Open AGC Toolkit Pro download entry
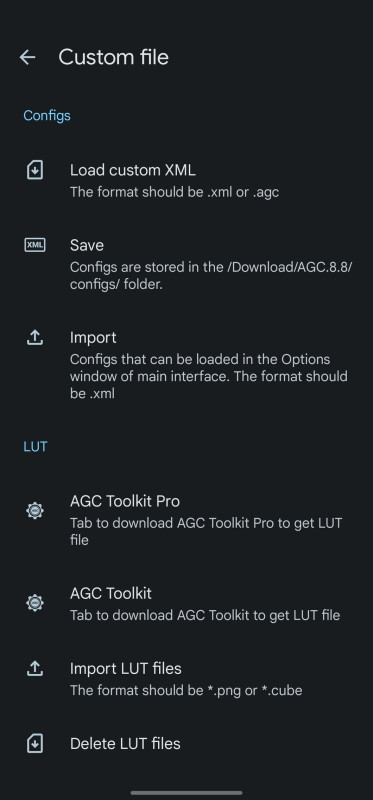 (x=186, y=520)
